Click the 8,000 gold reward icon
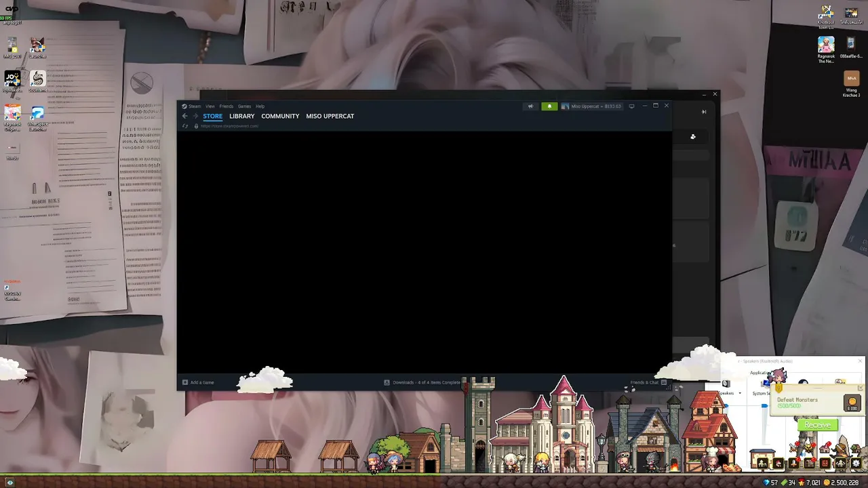 pos(852,403)
